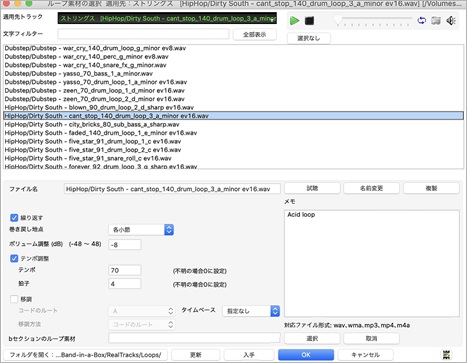Click the 取消 button
Viewport: 467px width, 363px height.
pos(371,339)
